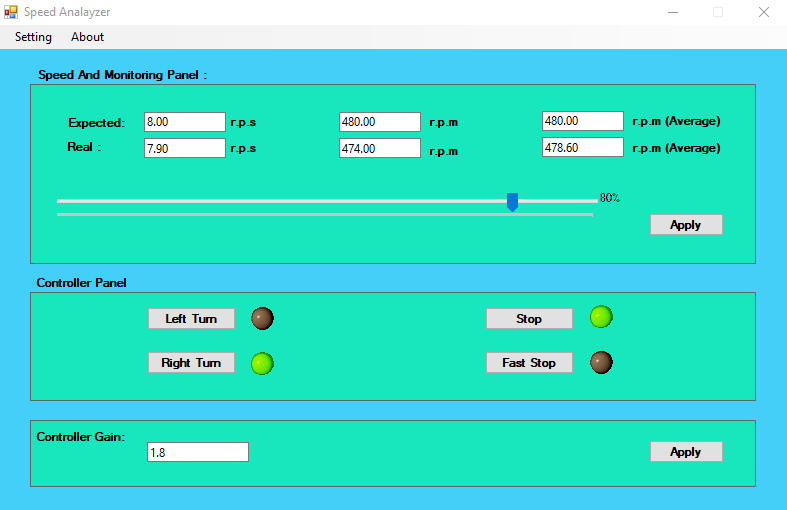Click the green indicator light beside Stop
This screenshot has height=510, width=787.
point(601,317)
